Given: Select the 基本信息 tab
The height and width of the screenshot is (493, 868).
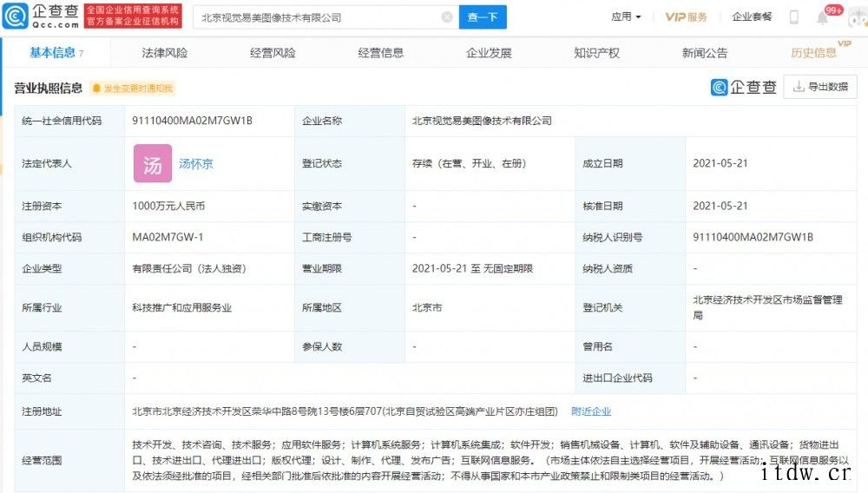Looking at the screenshot, I should [x=56, y=53].
